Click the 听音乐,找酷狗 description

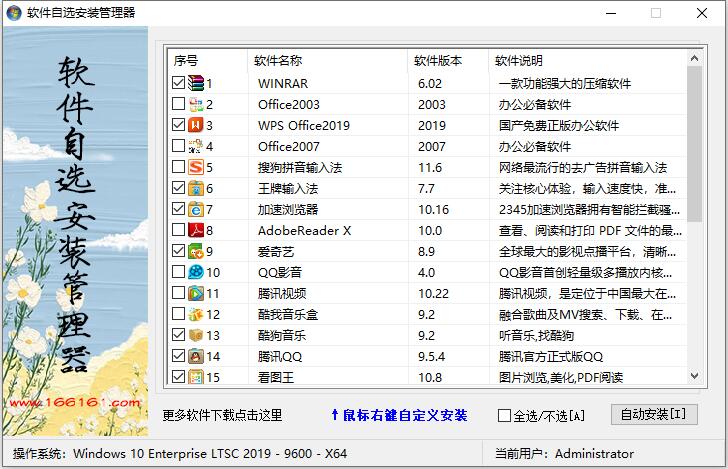536,336
